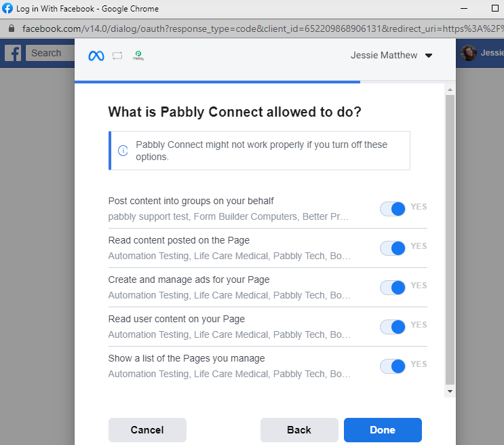Click the Done button

(x=383, y=430)
